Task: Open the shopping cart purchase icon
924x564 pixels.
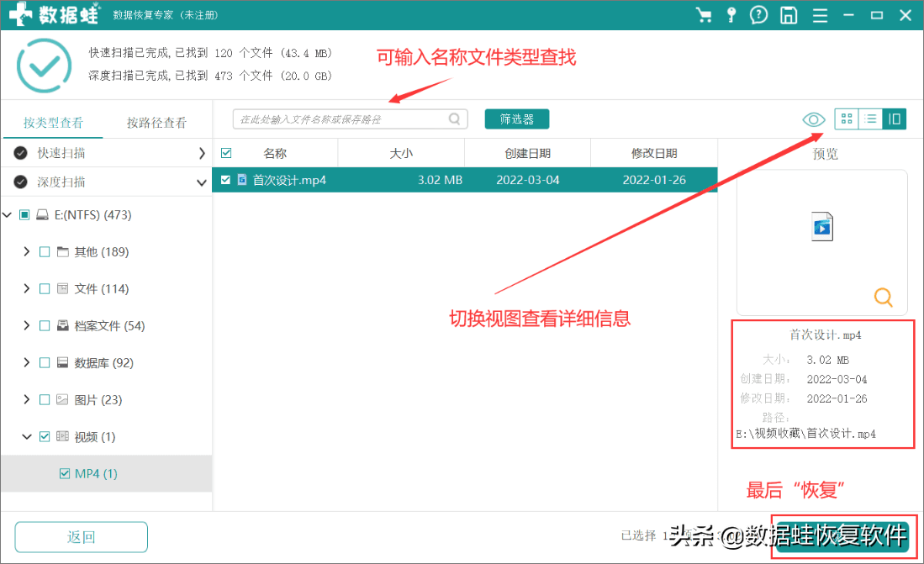Action: point(703,15)
